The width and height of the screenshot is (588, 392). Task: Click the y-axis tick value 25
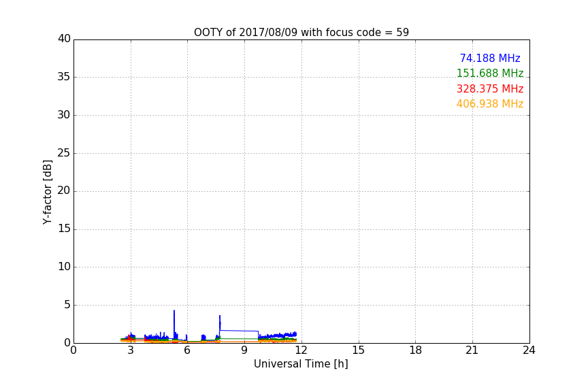pyautogui.click(x=64, y=153)
